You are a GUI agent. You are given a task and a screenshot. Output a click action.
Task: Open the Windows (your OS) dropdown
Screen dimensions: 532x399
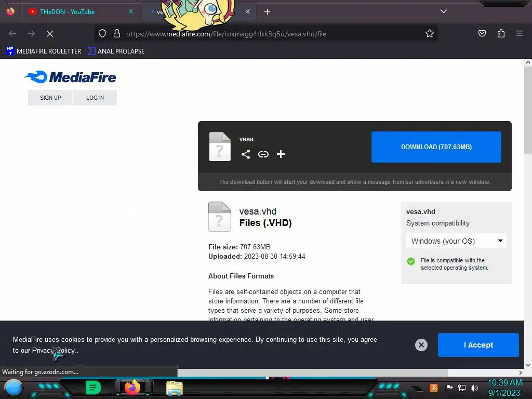(456, 241)
